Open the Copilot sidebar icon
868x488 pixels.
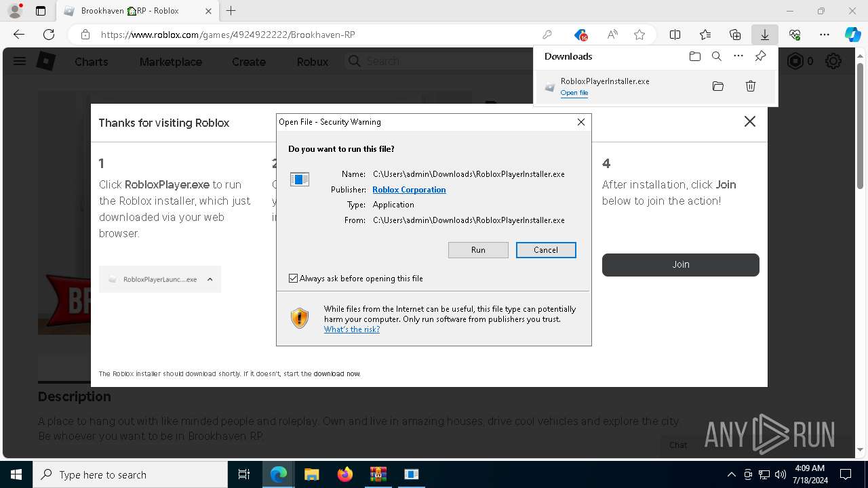(852, 35)
